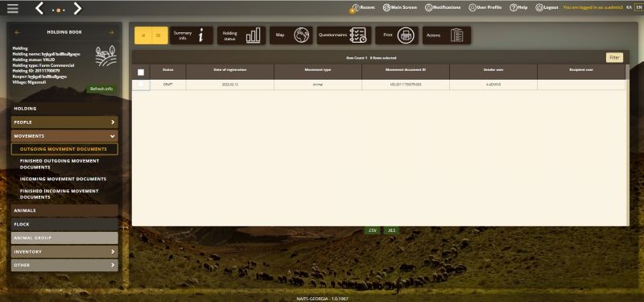Sort by Recipient user column header

tap(581, 72)
